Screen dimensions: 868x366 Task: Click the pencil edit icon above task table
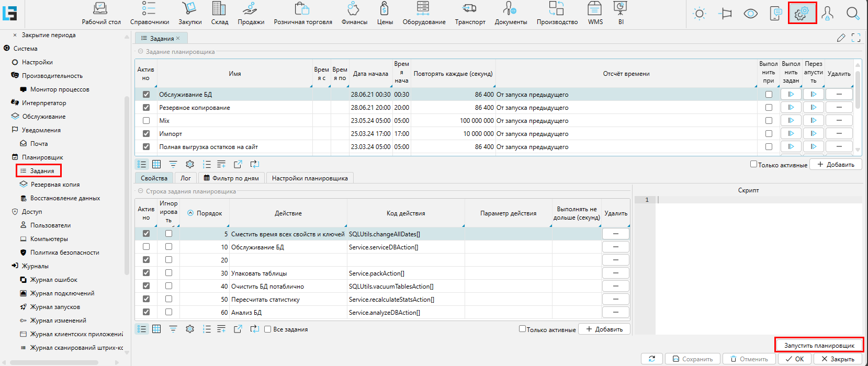coord(841,38)
